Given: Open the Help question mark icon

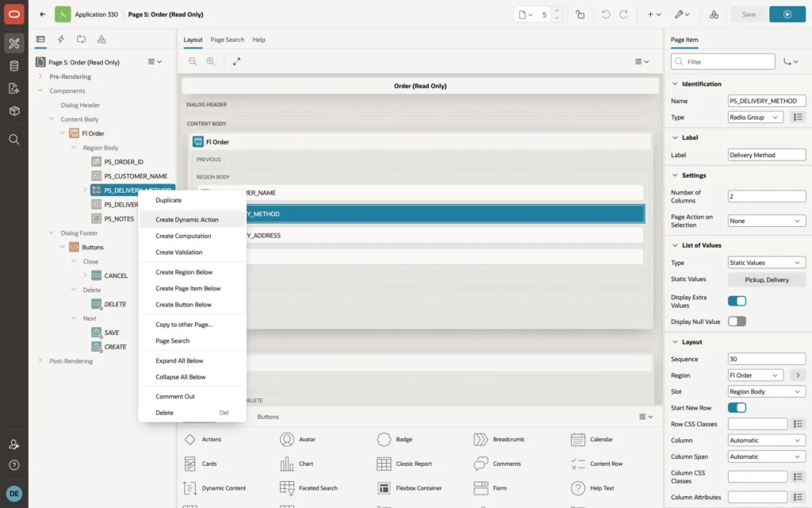Looking at the screenshot, I should [14, 465].
